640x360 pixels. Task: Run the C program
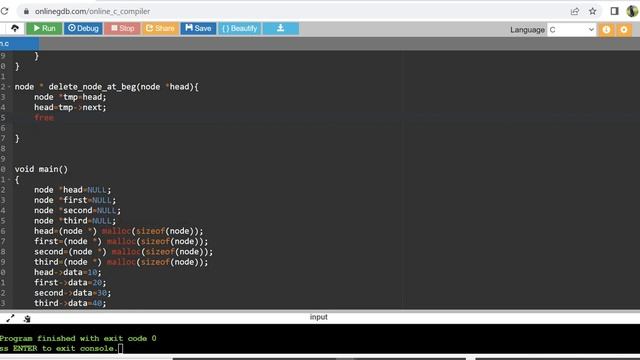coord(44,28)
